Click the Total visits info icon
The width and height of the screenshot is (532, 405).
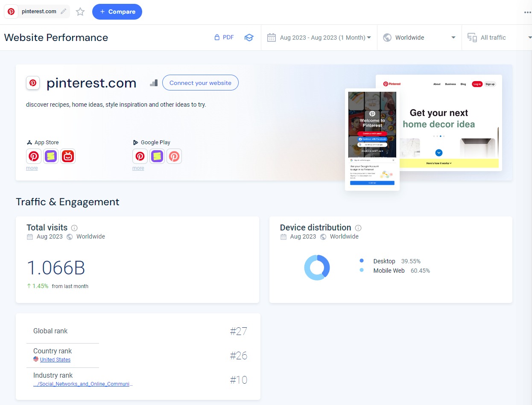click(x=74, y=228)
